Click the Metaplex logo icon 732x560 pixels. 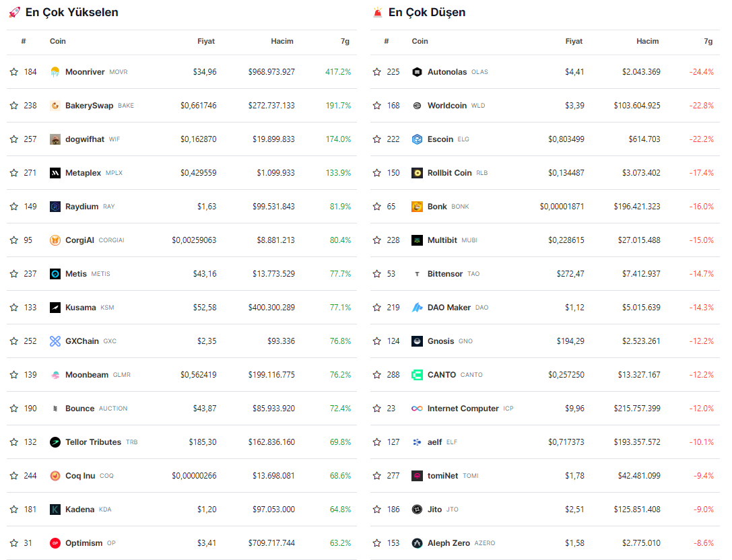55,173
